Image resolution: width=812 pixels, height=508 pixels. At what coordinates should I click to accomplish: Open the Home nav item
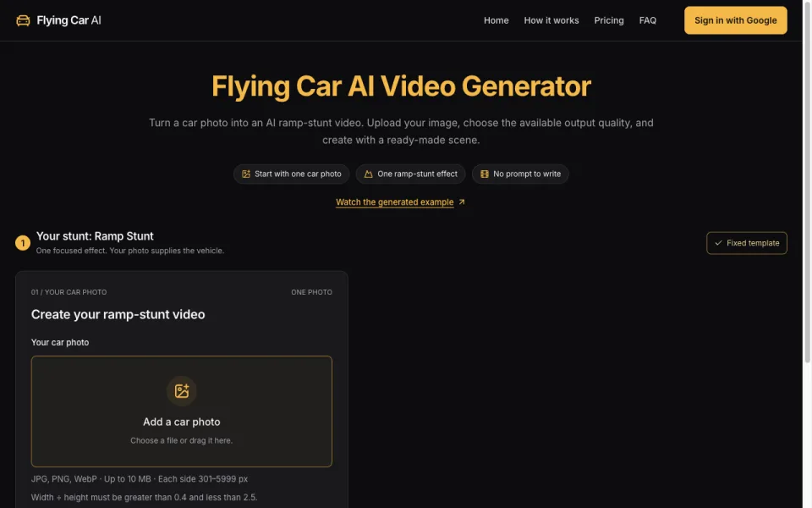point(497,20)
